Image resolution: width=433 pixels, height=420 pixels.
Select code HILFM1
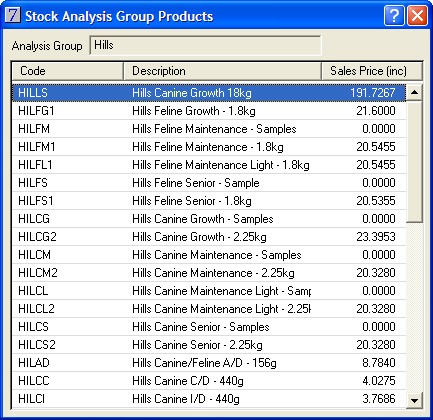point(37,147)
